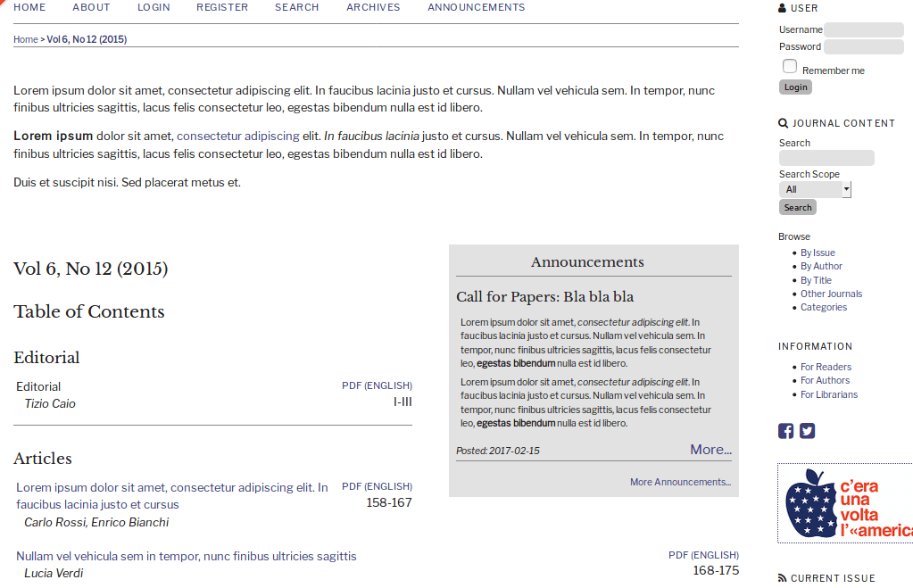The height and width of the screenshot is (588, 913).
Task: Switch to the Register page
Action: tap(221, 6)
